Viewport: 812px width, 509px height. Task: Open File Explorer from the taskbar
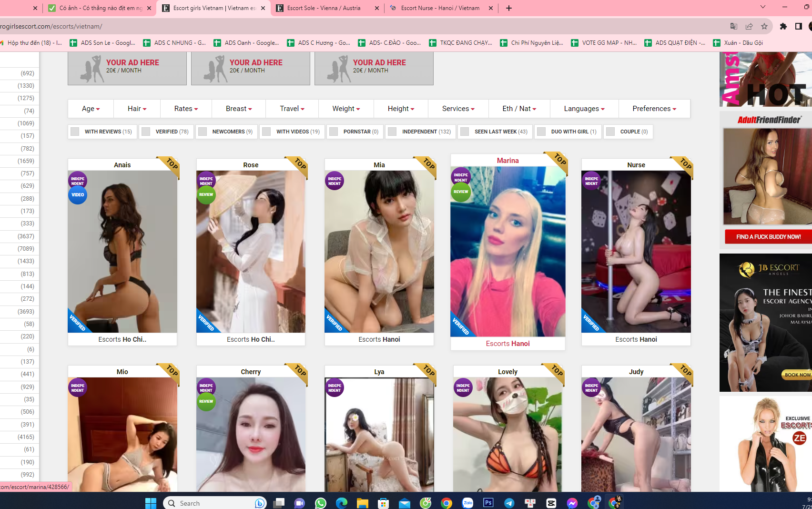tap(362, 503)
